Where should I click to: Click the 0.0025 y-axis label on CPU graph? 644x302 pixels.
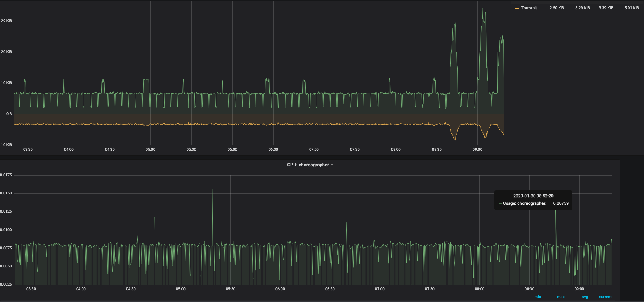[x=6, y=284]
